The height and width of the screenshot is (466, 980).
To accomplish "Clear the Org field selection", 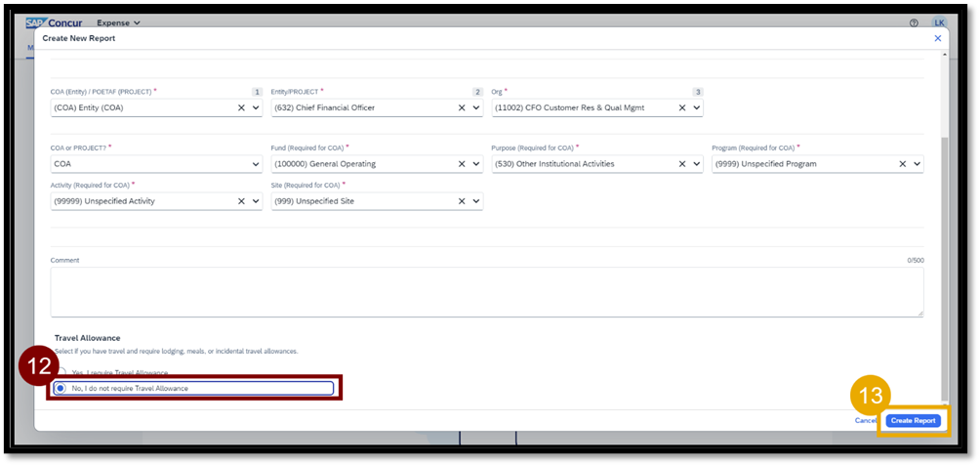I will [x=682, y=108].
